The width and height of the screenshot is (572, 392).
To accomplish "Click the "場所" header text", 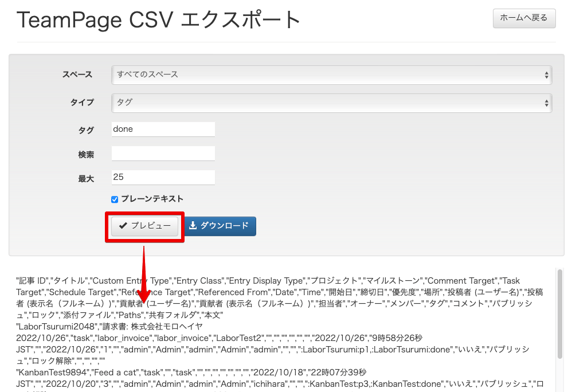I will point(432,292).
